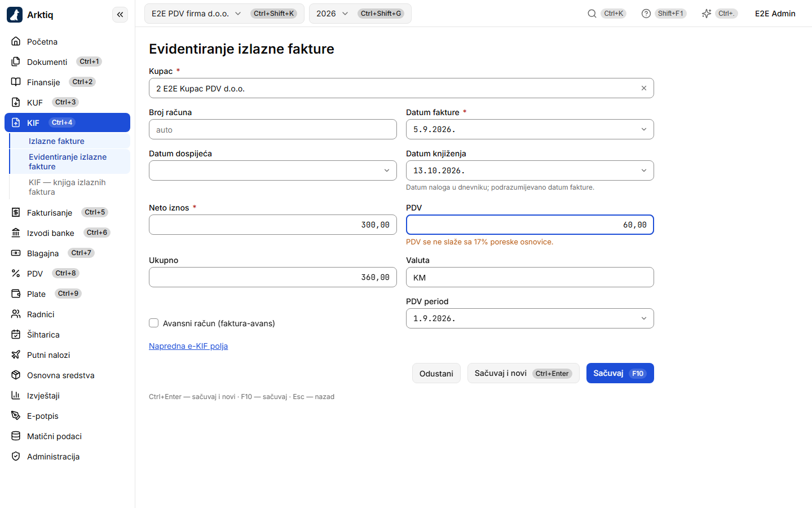Image resolution: width=812 pixels, height=508 pixels.
Task: Go to Izvještaji in the sidebar
Action: tap(68, 395)
